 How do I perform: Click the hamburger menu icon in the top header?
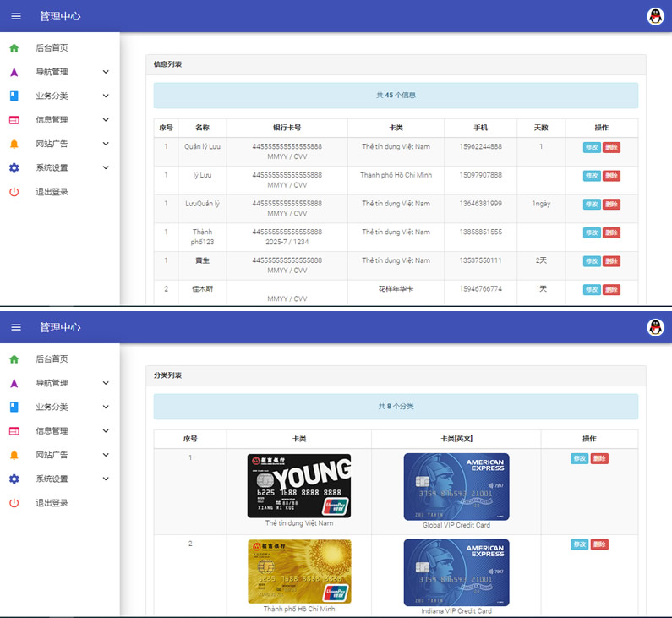16,17
